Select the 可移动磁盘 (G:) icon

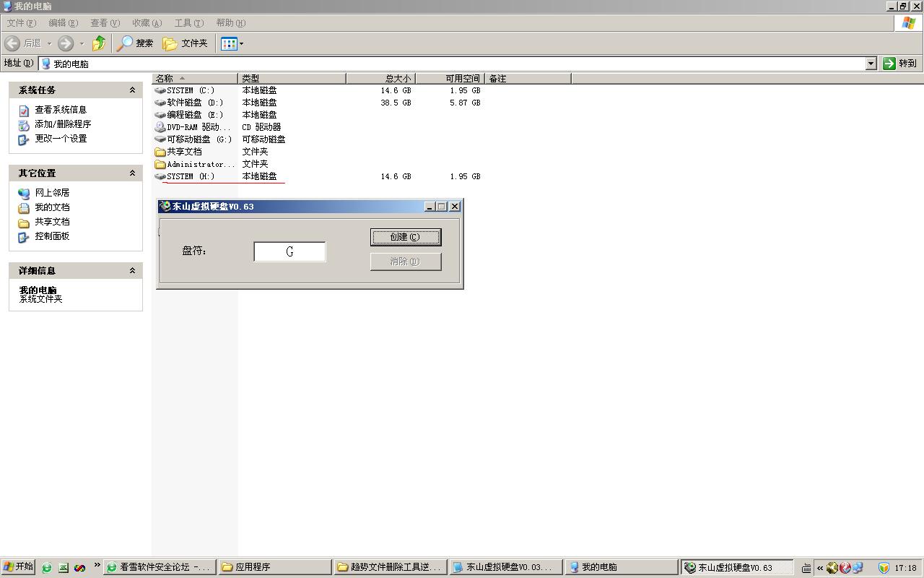pos(160,139)
